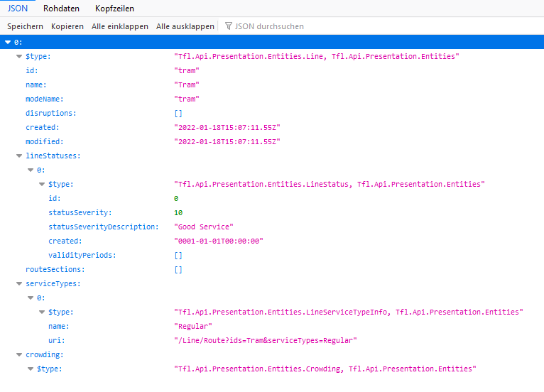Open the Kopfzeilen tab
The width and height of the screenshot is (544, 392).
(x=114, y=9)
